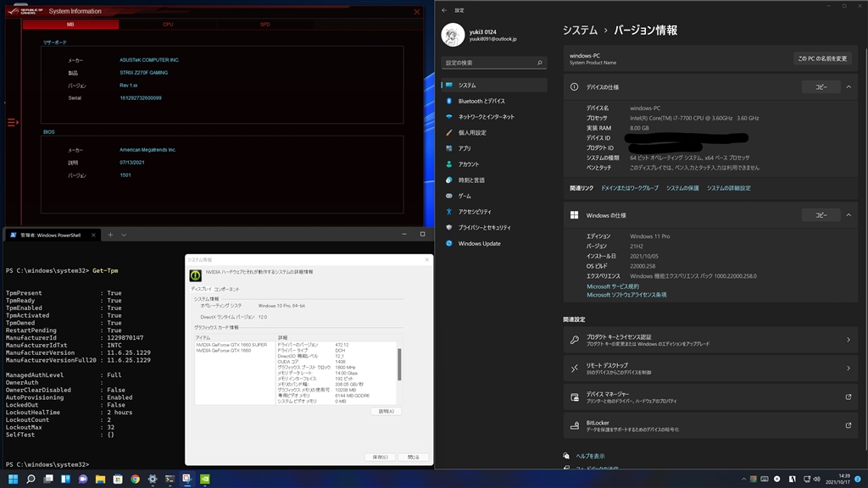Click the Windows Start button

(x=13, y=479)
